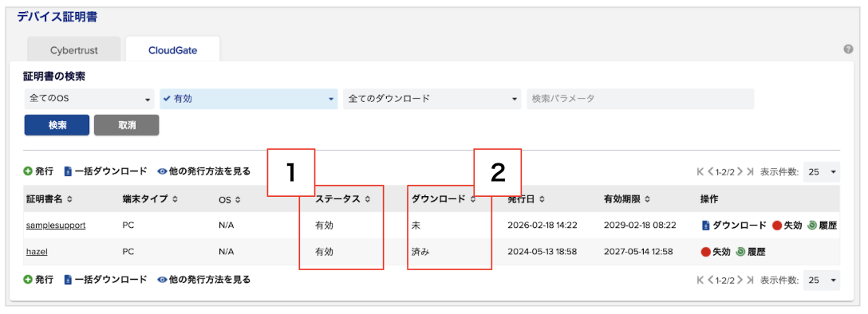Click the 有効 status in hazel row
This screenshot has height=314, width=868.
coord(324,252)
